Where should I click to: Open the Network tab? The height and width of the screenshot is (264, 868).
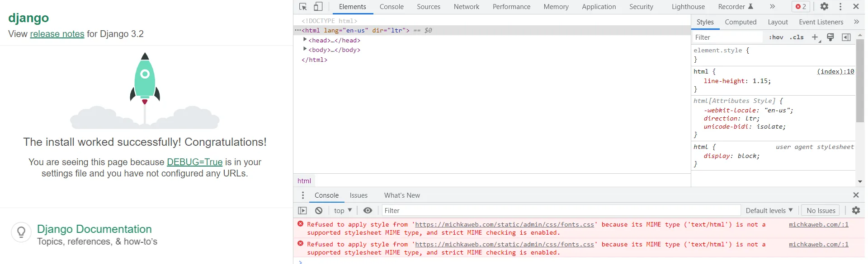[467, 7]
